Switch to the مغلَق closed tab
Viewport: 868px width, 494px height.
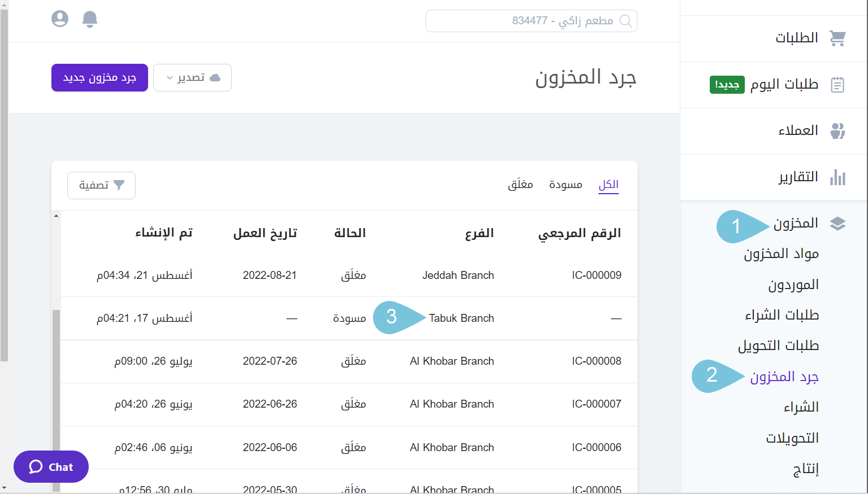tap(520, 185)
